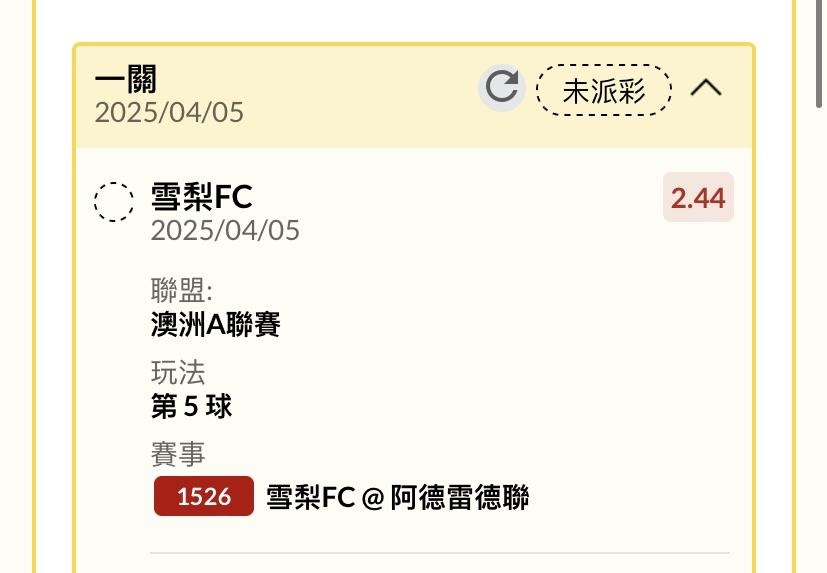Select the dashed circle beside 雪梨FC
This screenshot has height=573, width=827.
tap(113, 202)
